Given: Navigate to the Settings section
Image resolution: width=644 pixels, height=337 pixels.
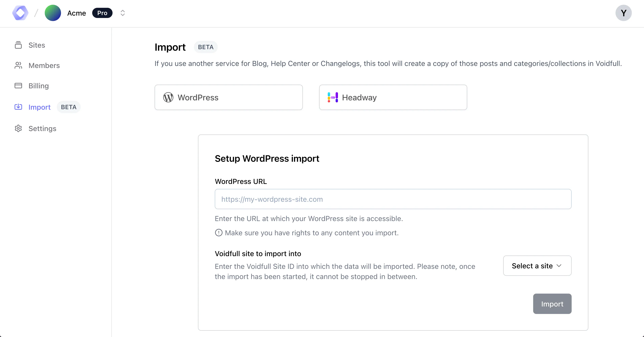Looking at the screenshot, I should coord(42,128).
